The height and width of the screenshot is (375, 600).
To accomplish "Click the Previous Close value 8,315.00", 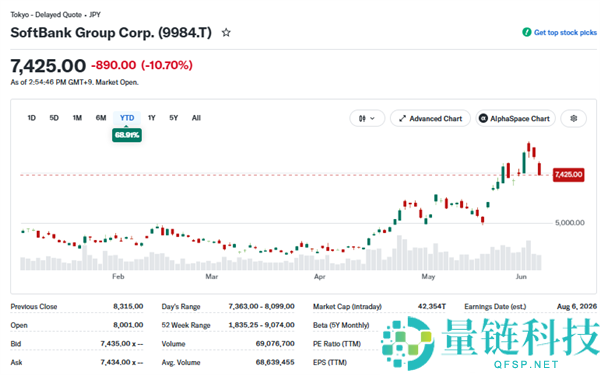I will [128, 307].
